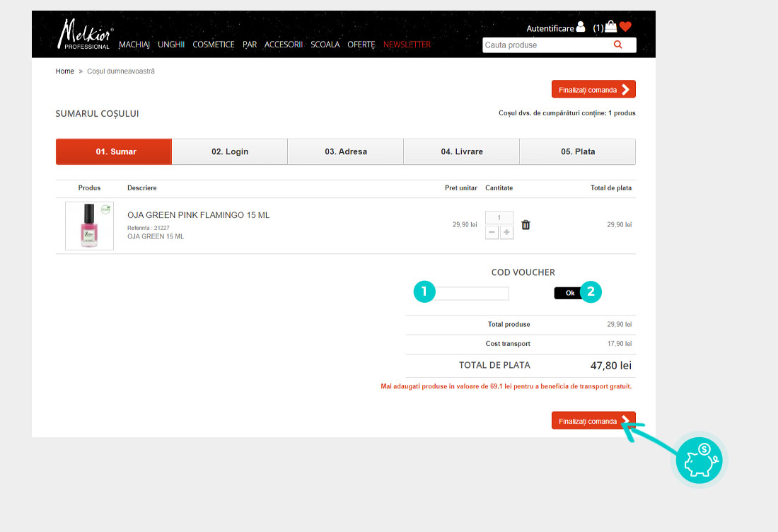Select the 04. Livrare step tab

[x=461, y=151]
